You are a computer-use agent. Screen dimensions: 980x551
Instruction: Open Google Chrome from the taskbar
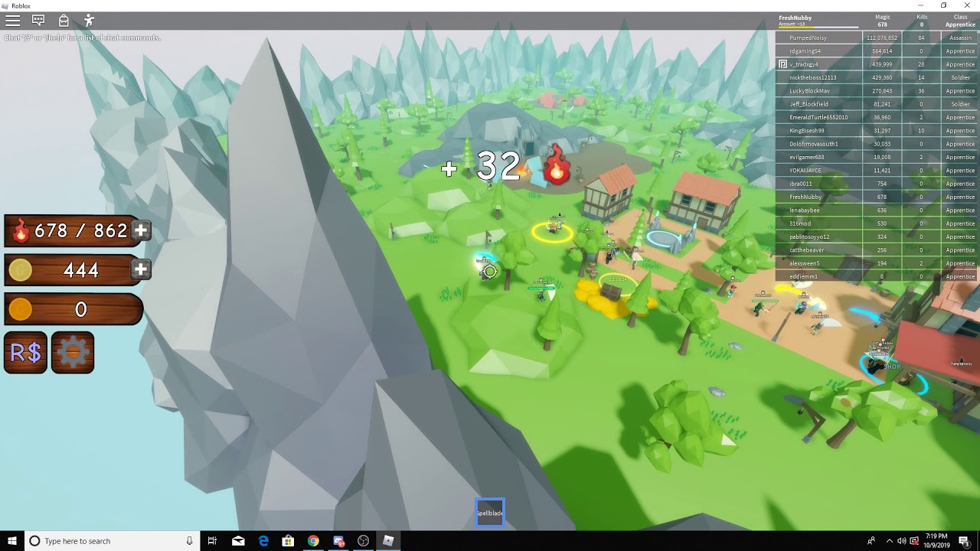click(x=313, y=541)
